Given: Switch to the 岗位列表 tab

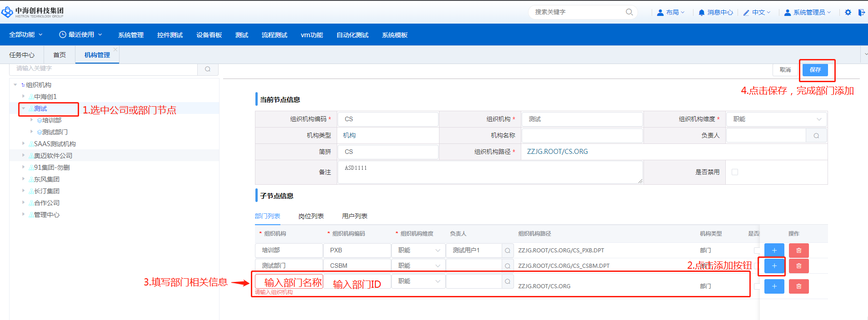Looking at the screenshot, I should pos(311,216).
